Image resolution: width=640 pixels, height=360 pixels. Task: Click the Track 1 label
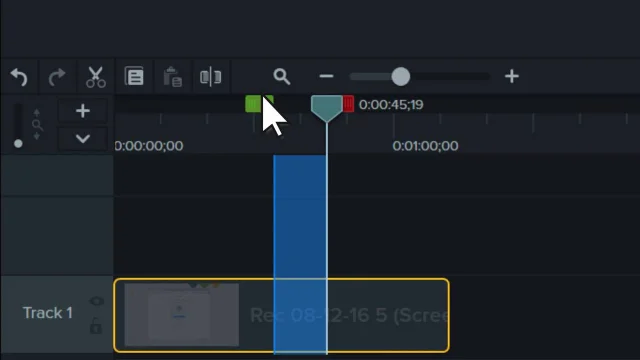(48, 313)
